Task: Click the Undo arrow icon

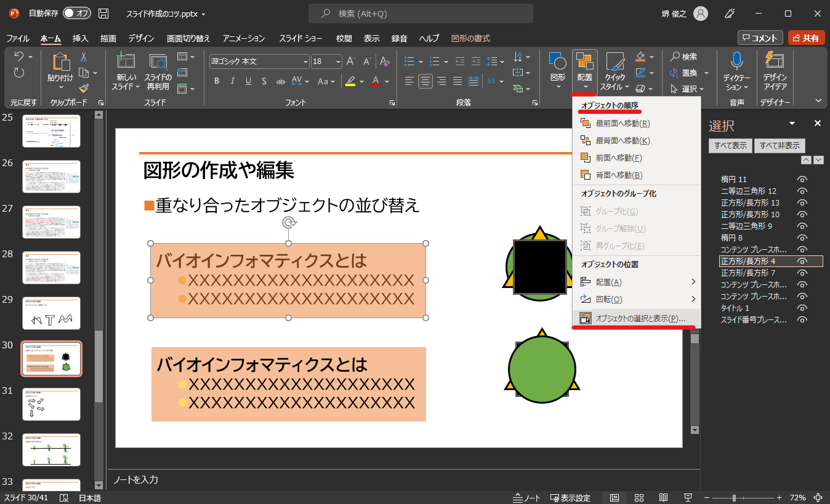Action: 19,57
